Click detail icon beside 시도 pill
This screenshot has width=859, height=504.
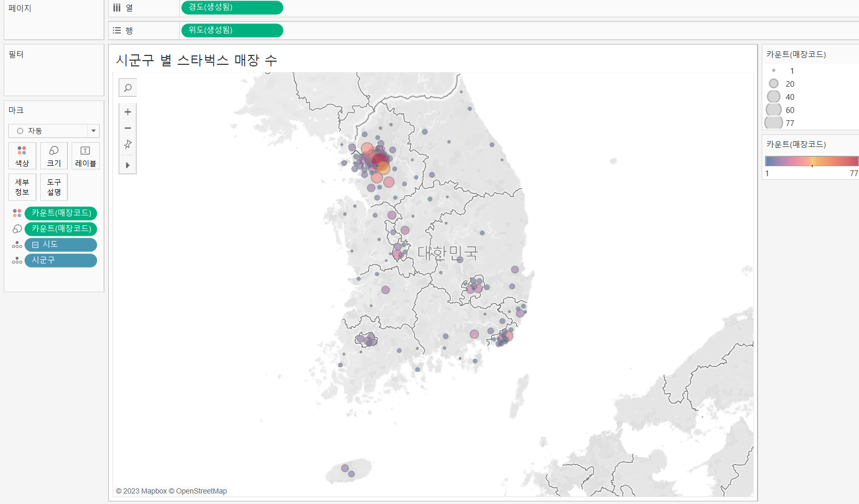pos(17,245)
